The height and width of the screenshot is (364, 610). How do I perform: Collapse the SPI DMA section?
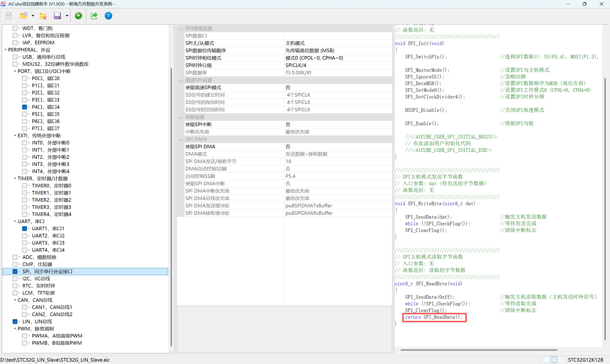[x=181, y=139]
